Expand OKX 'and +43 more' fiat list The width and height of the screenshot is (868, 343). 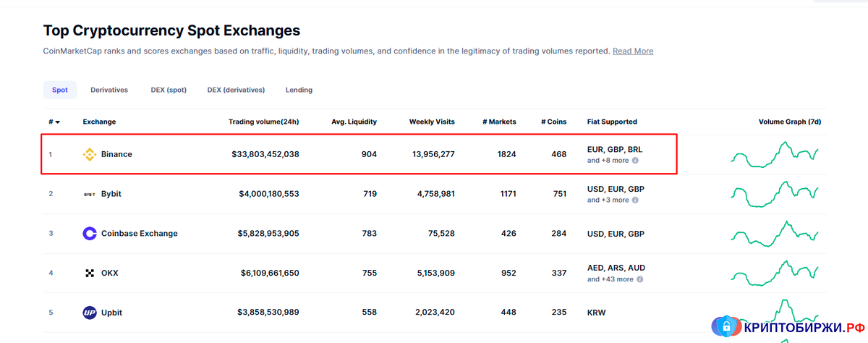click(610, 279)
